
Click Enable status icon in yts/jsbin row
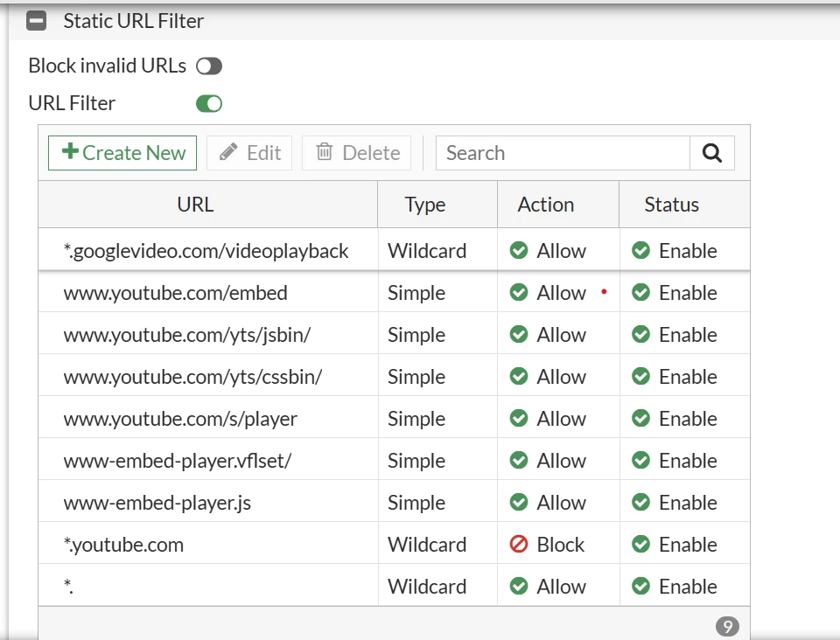(640, 334)
